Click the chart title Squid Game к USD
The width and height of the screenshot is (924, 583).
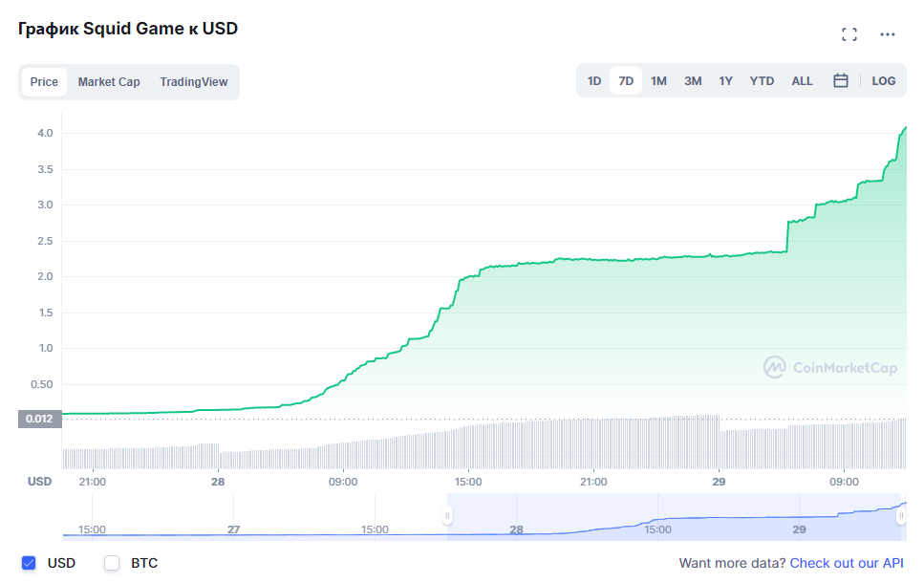coord(128,29)
